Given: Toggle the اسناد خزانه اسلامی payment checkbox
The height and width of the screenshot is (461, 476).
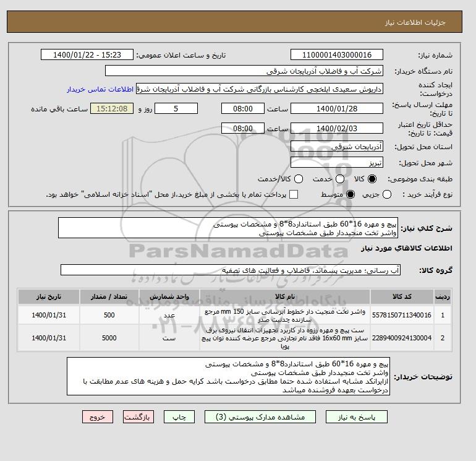Looking at the screenshot, I should coord(294,194).
